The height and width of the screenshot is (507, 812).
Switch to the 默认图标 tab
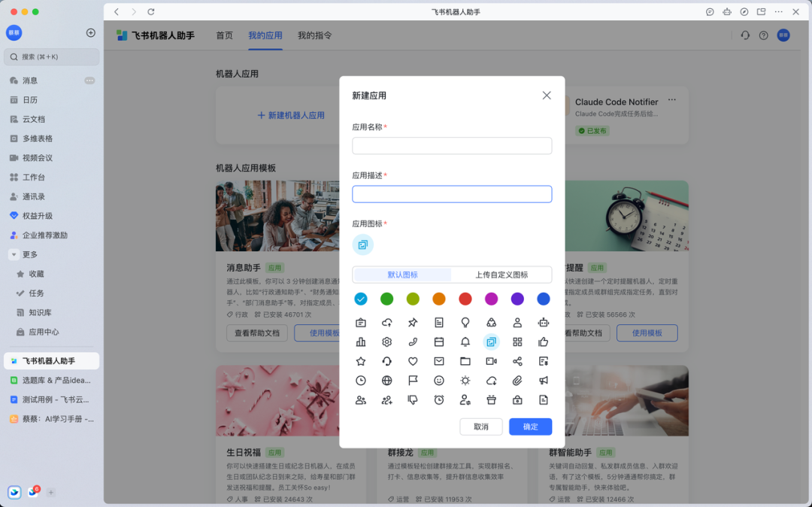pos(402,275)
